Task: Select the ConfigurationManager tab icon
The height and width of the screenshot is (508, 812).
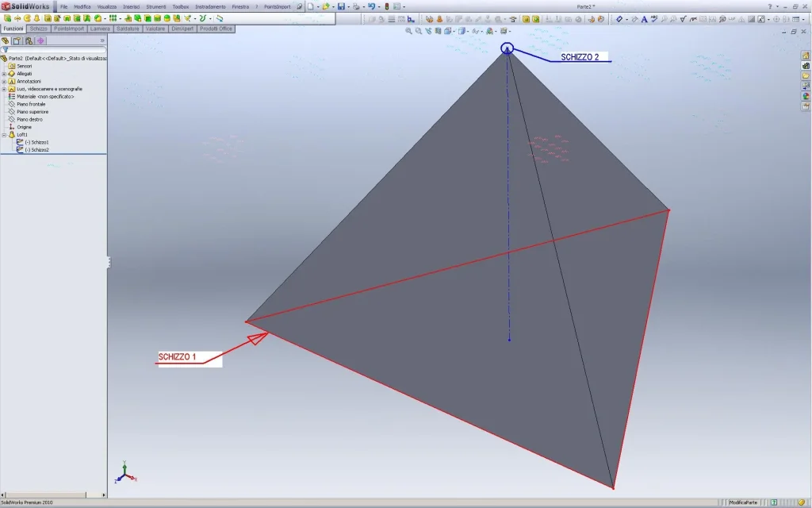Action: (29, 40)
